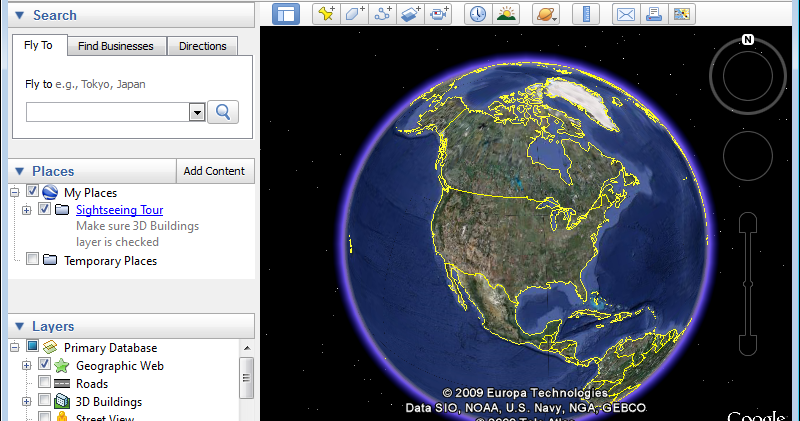The width and height of the screenshot is (800, 421).
Task: Switch to the Find Businesses tab
Action: pos(116,46)
